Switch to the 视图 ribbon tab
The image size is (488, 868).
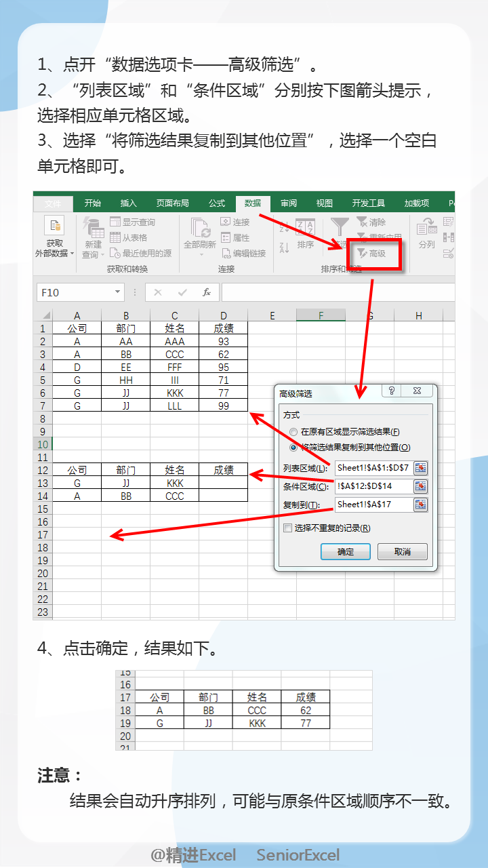(x=325, y=203)
